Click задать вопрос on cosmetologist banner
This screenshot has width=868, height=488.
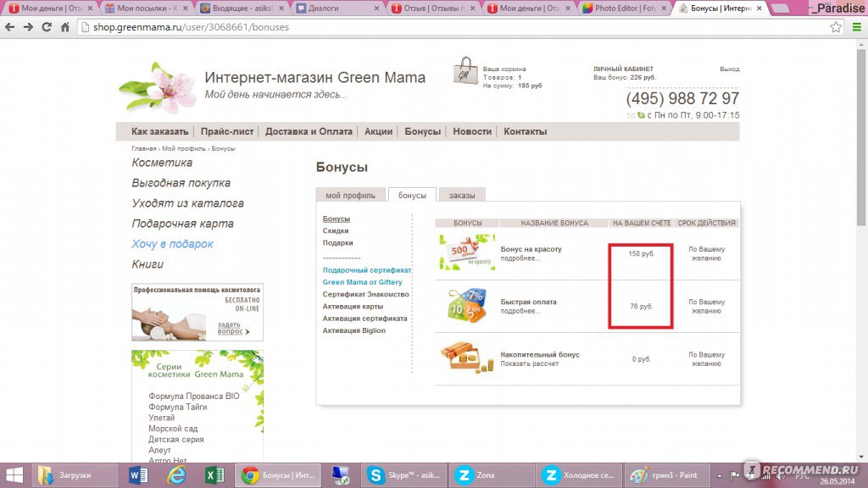[x=232, y=328]
